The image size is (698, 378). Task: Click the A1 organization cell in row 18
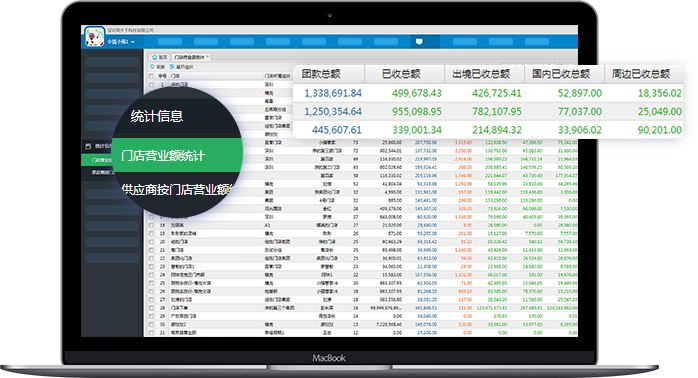267,225
